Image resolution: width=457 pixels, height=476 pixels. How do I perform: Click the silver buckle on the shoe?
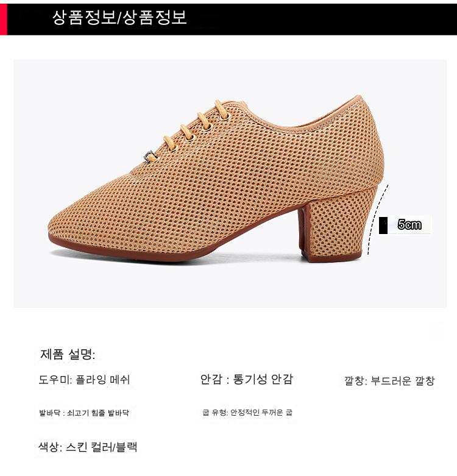click(151, 157)
